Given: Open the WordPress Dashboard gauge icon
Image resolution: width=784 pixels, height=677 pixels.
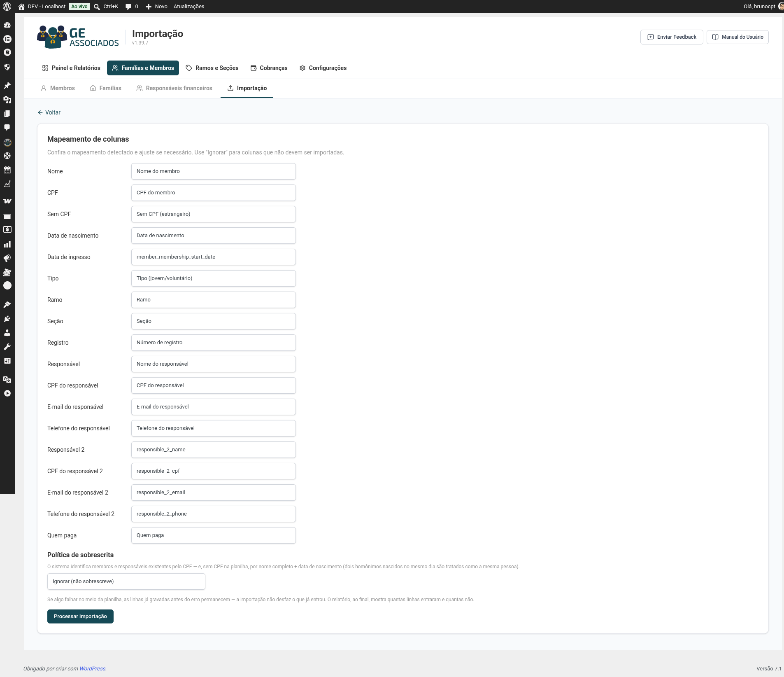Looking at the screenshot, I should pos(7,25).
